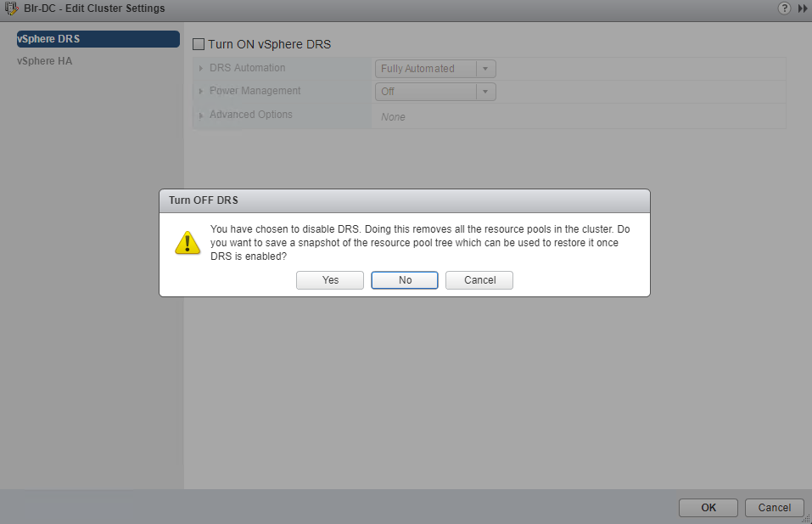
Task: Click the yellow warning triangle icon
Action: (x=188, y=243)
